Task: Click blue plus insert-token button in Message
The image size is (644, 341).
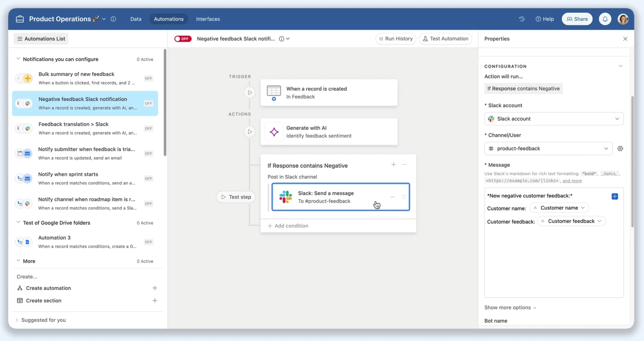Action: [x=615, y=196]
